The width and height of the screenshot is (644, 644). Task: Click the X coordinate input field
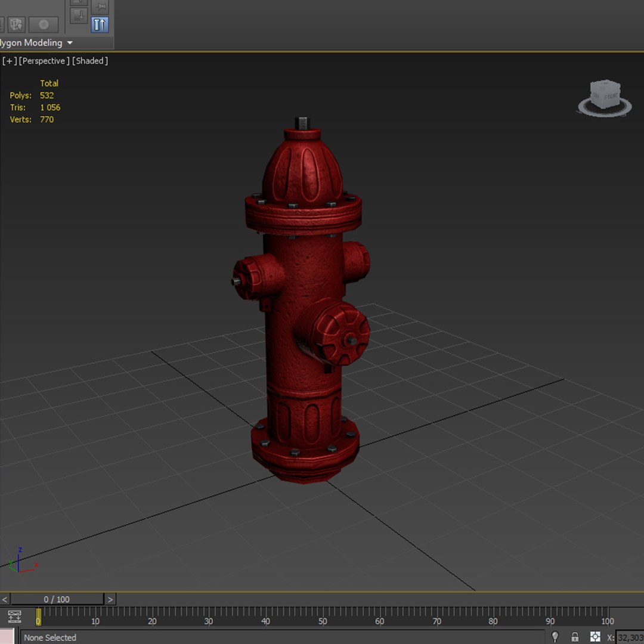click(x=630, y=637)
